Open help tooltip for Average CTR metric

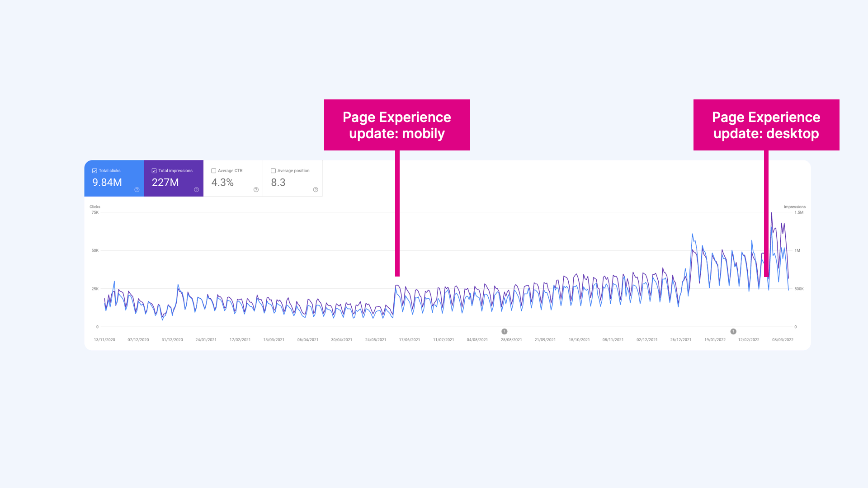(x=255, y=190)
